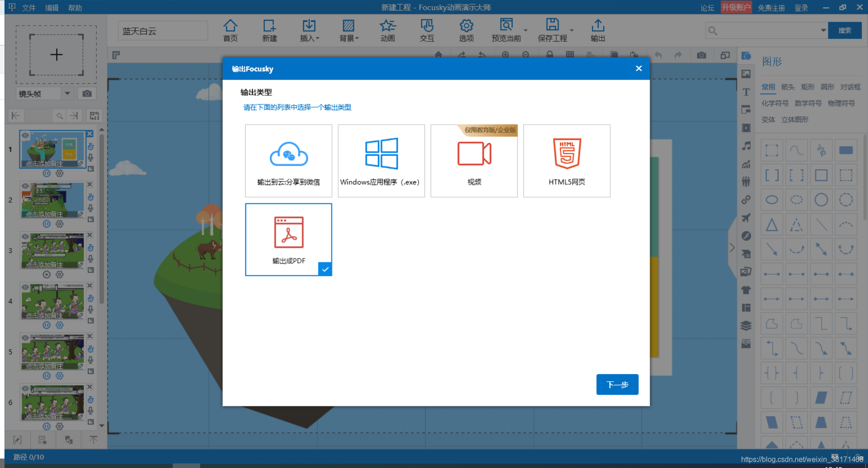
Task: Toggle eye visibility on frame 6 thumbnail
Action: 26,388
